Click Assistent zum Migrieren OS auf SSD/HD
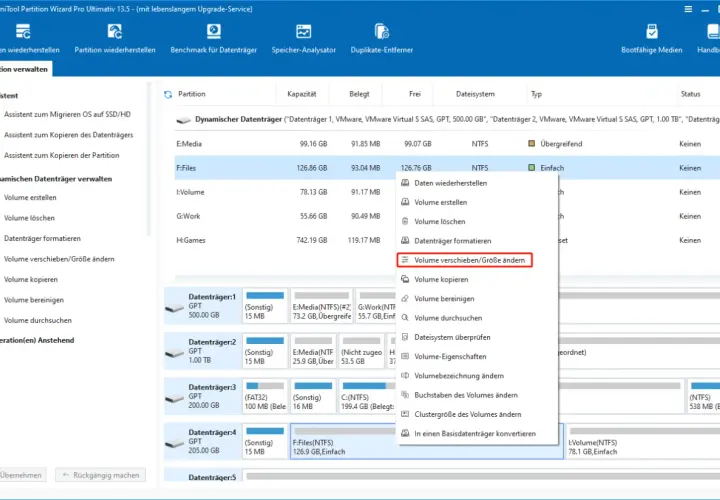This screenshot has height=500, width=720. (x=67, y=114)
